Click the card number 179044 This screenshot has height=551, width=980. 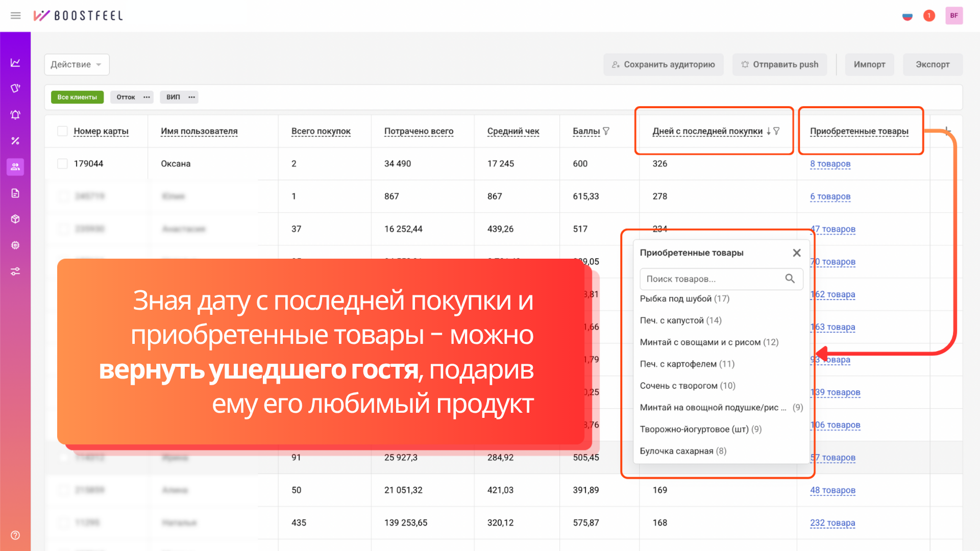tap(88, 164)
